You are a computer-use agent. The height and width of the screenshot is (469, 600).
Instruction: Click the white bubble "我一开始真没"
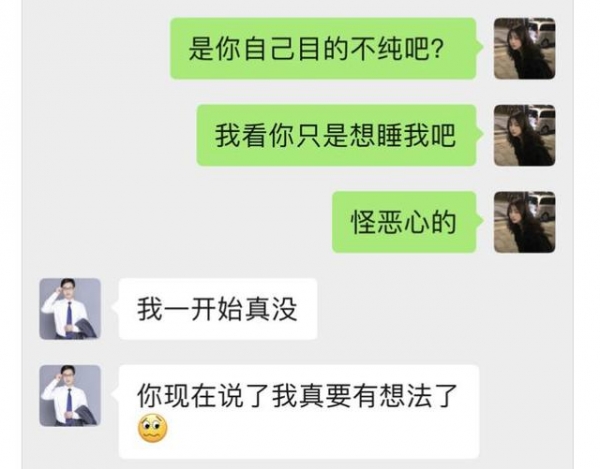pos(218,309)
